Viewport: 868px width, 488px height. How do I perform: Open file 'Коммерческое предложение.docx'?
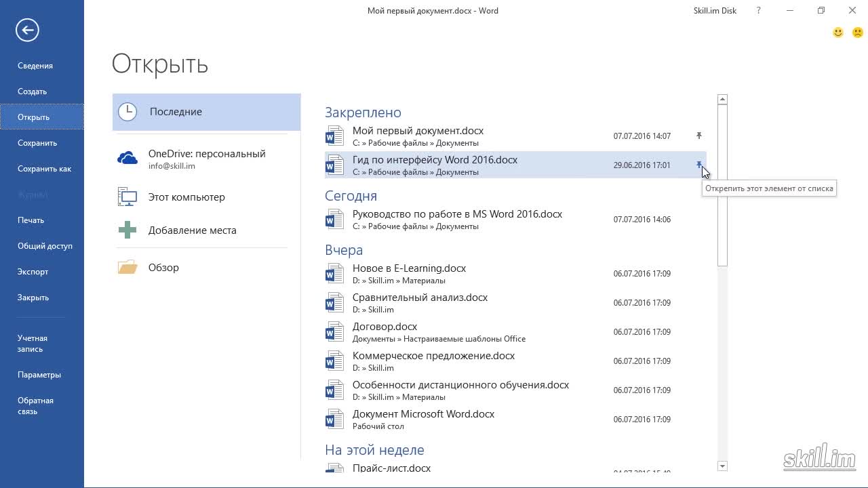point(515,361)
